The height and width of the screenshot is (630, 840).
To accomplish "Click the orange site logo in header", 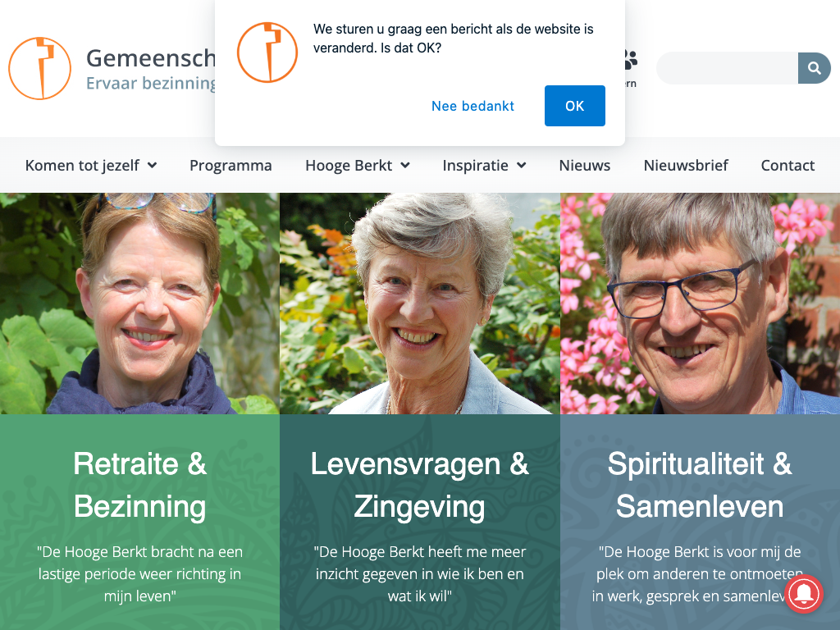I will (39, 68).
